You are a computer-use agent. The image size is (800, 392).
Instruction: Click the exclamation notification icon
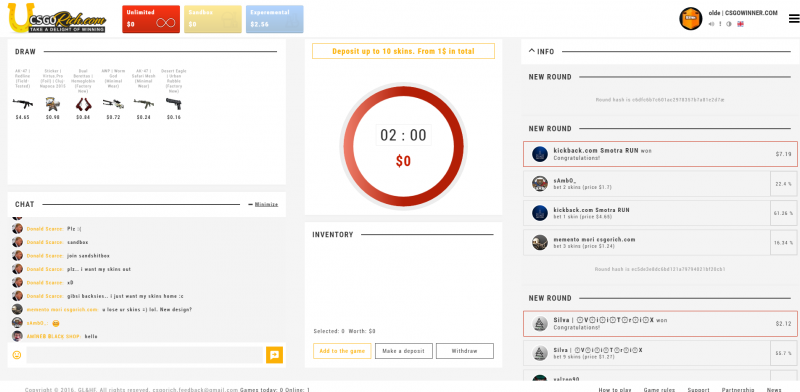click(720, 24)
